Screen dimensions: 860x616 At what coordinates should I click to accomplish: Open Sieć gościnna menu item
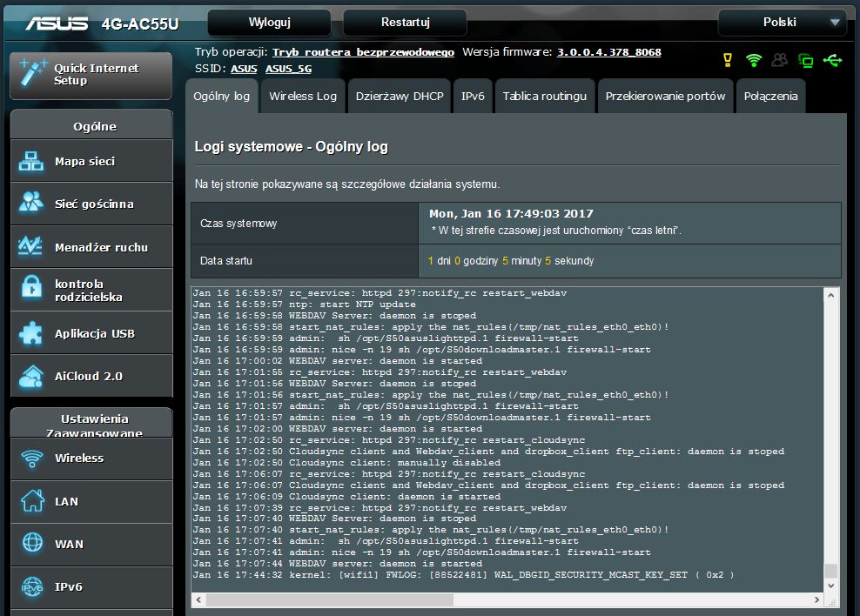pos(91,204)
